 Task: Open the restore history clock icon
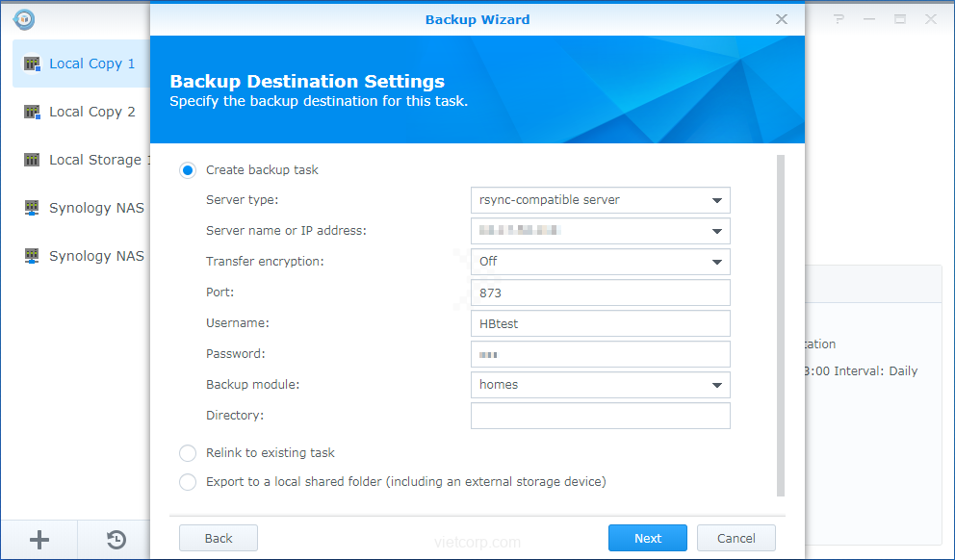click(116, 540)
